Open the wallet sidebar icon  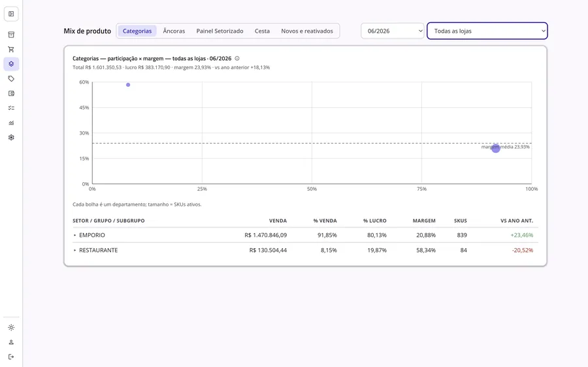(x=11, y=93)
